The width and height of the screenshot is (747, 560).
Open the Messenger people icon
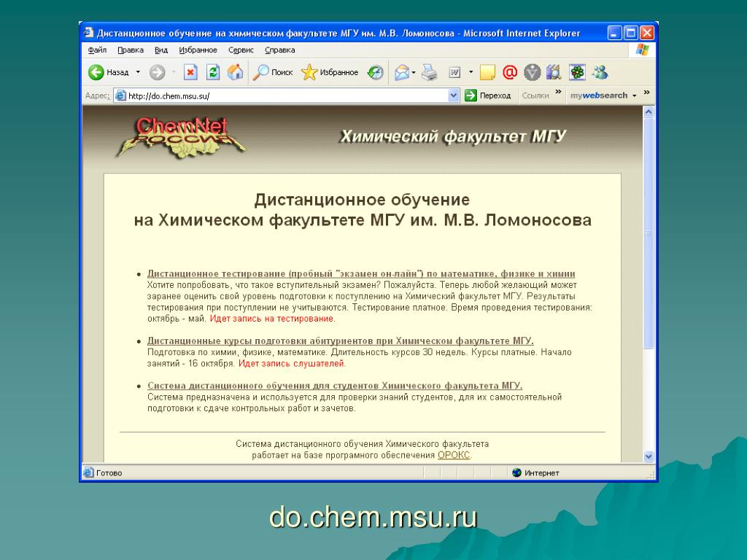point(600,72)
